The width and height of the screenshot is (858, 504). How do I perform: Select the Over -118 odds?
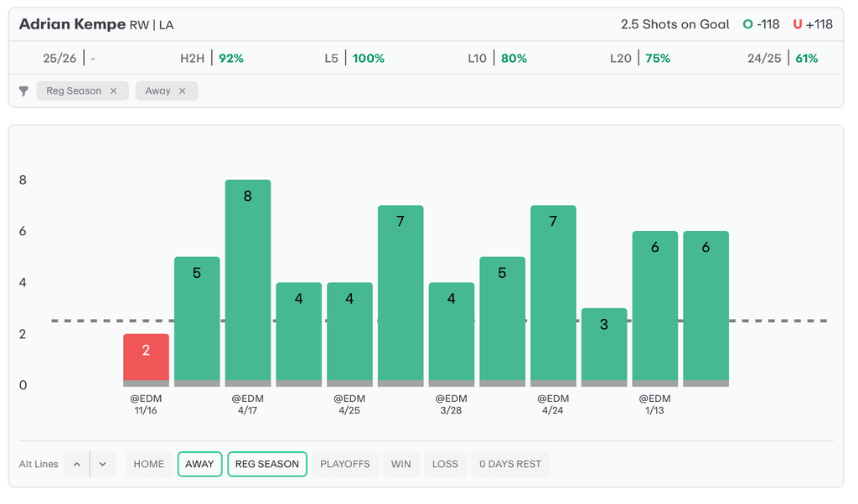click(761, 24)
